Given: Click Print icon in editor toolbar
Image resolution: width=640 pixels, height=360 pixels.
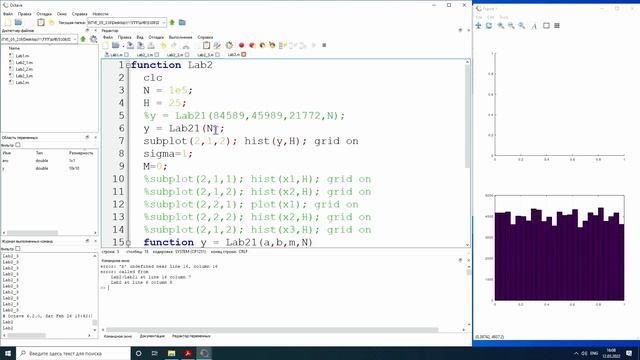Looking at the screenshot, I should [x=151, y=45].
